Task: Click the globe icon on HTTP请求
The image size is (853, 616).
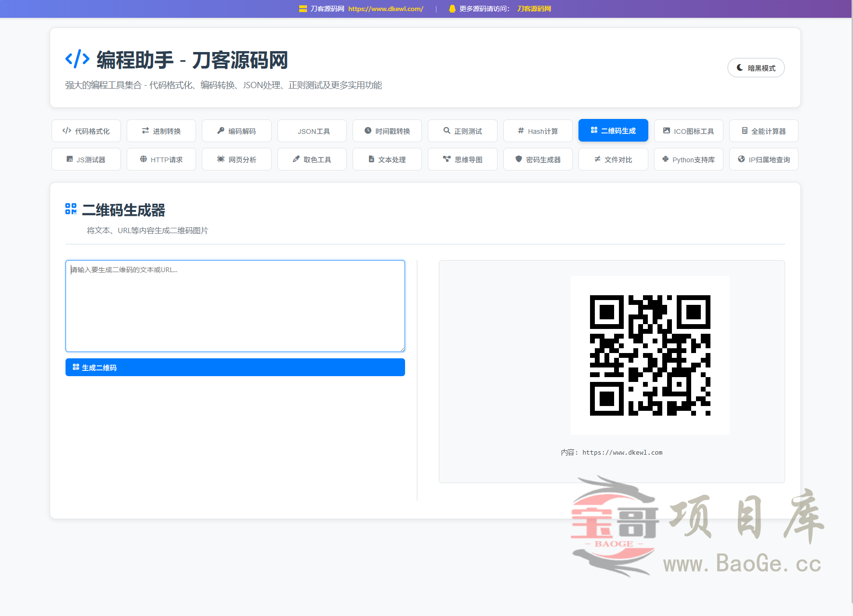Action: click(x=144, y=159)
